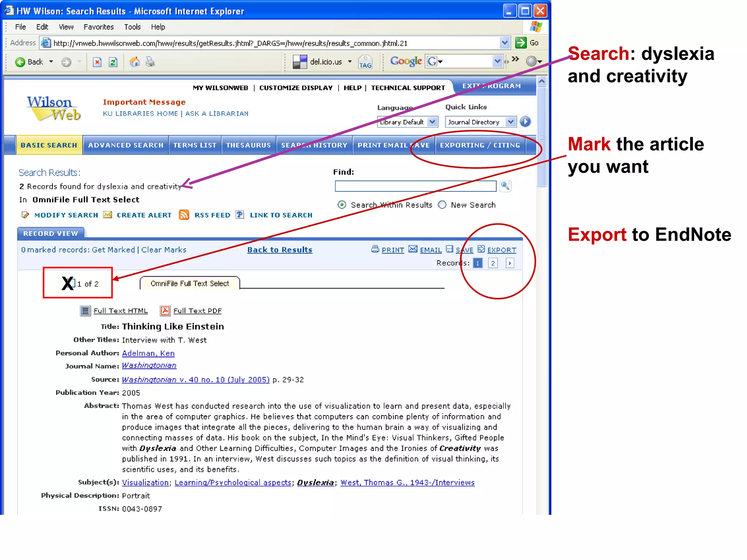This screenshot has width=747, height=560.
Task: Click the Customize Display link
Action: 296,88
